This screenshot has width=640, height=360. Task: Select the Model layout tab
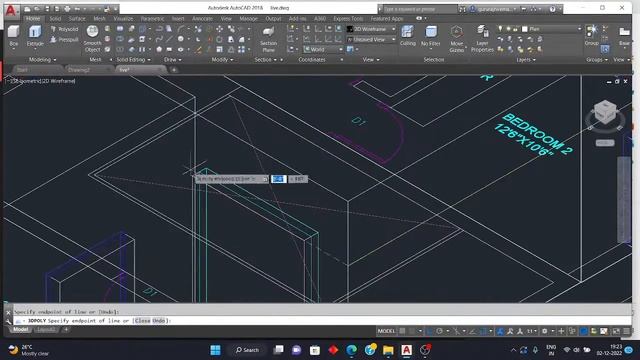pyautogui.click(x=20, y=329)
